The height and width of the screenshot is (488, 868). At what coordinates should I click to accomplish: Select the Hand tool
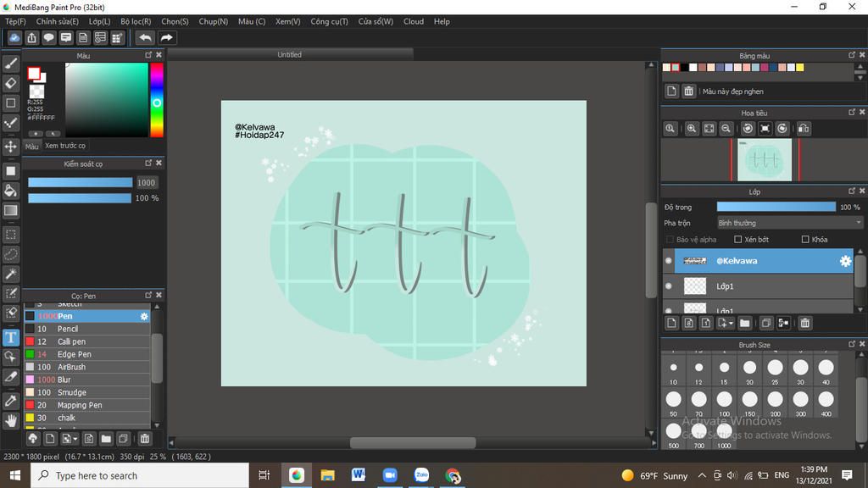click(10, 422)
